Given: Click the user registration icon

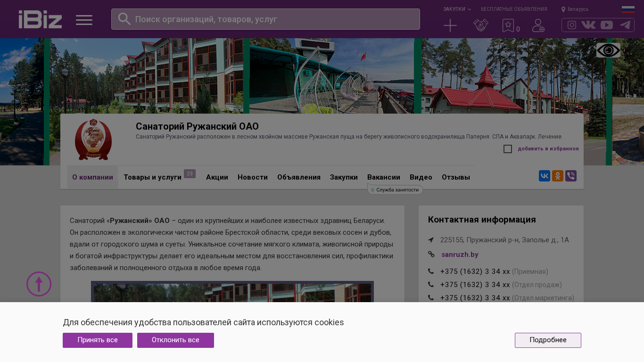Looking at the screenshot, I should point(538,25).
